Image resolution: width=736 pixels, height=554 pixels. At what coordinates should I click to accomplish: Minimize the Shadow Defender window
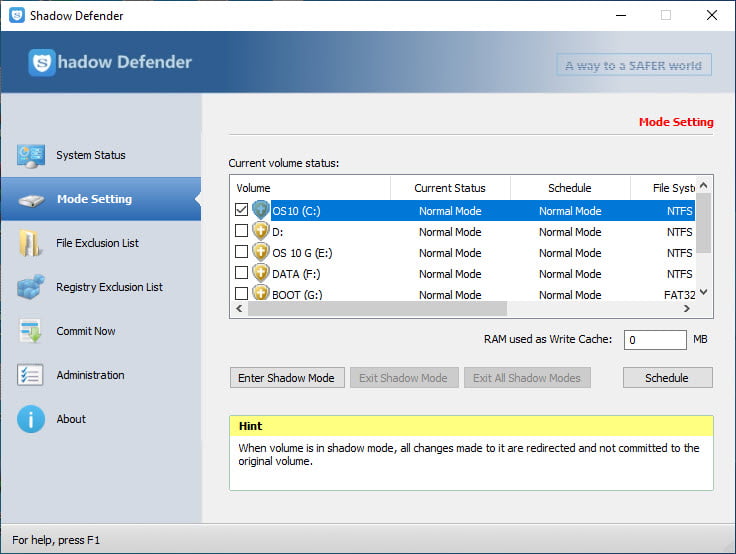tap(621, 15)
